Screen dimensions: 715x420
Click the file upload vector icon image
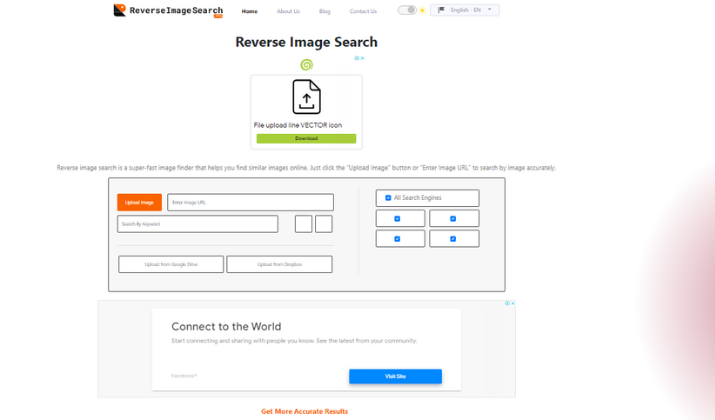coord(306,97)
